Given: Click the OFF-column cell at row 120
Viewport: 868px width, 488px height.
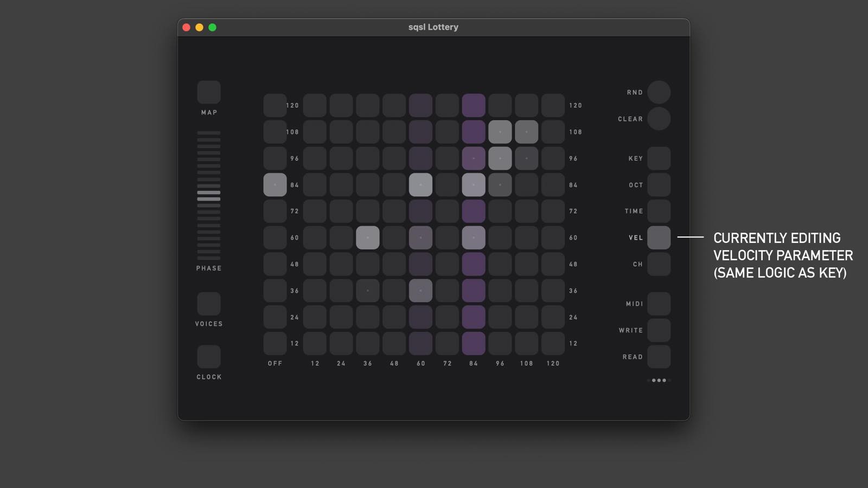Looking at the screenshot, I should click(275, 105).
